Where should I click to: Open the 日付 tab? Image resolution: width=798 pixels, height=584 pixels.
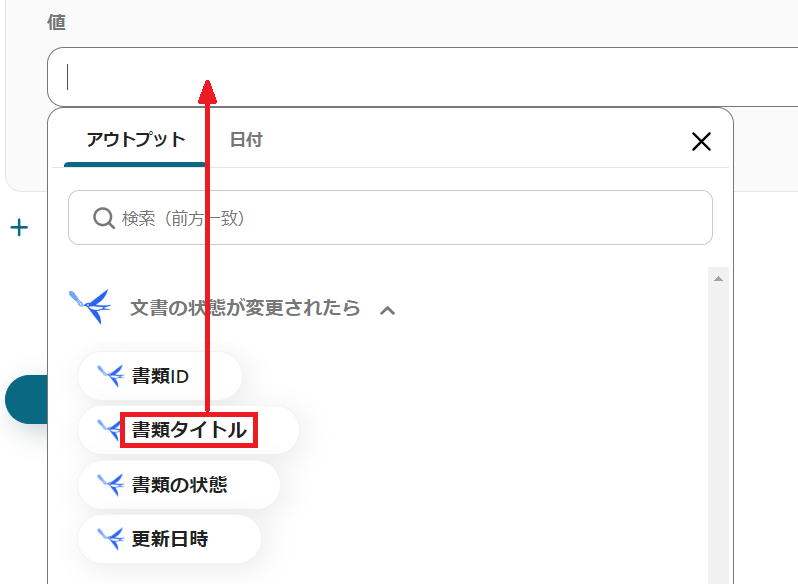246,140
